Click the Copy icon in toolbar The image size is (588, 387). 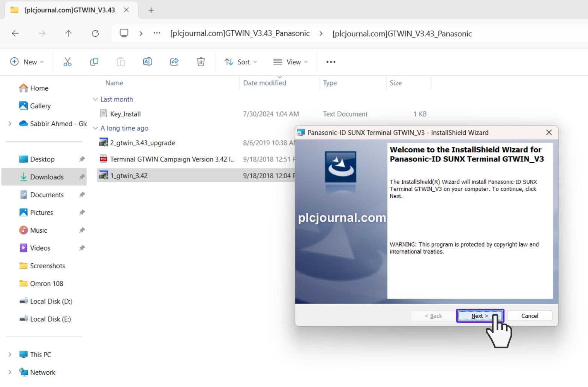[94, 62]
